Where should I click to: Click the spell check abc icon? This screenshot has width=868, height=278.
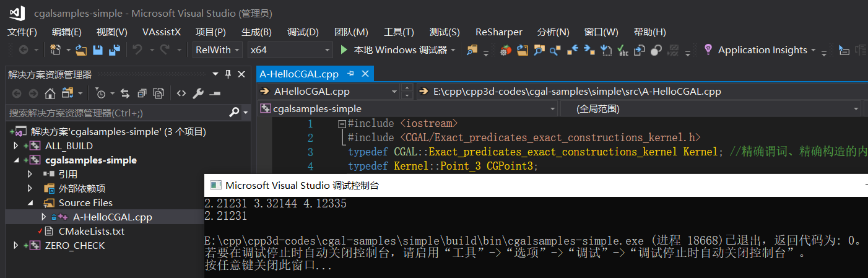tap(623, 50)
